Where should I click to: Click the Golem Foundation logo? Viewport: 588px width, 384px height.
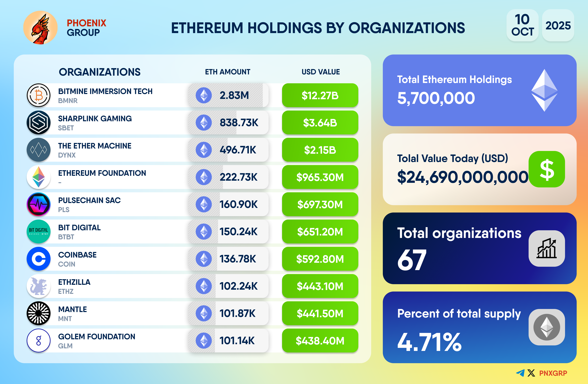coord(39,341)
